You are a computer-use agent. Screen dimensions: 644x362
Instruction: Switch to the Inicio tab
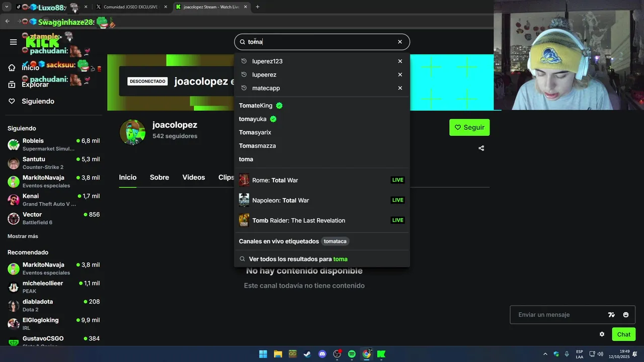128,177
